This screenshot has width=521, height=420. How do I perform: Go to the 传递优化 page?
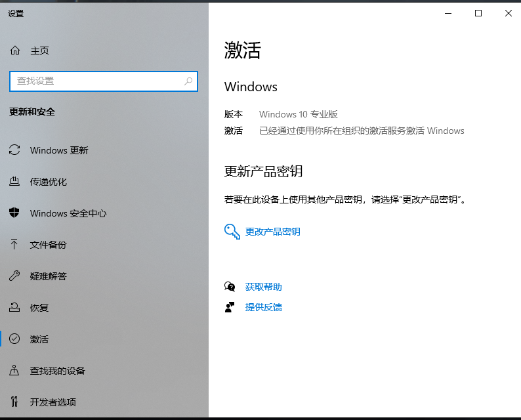(48, 182)
